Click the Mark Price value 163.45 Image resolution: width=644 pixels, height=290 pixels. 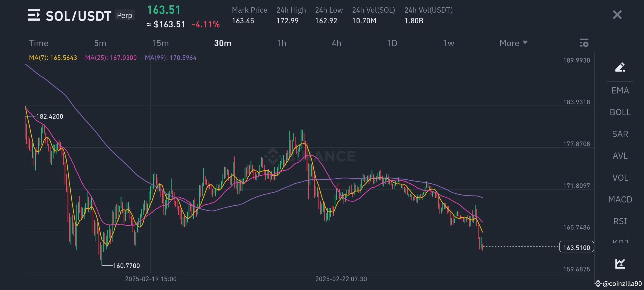243,21
